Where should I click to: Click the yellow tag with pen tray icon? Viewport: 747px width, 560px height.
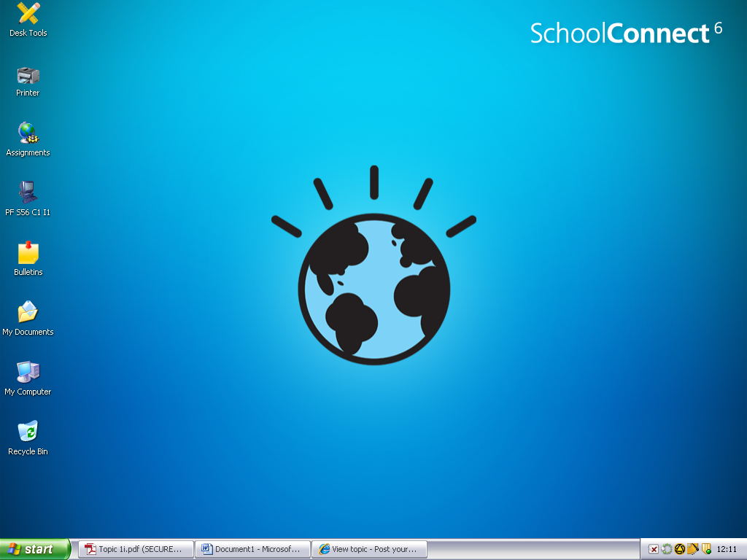click(692, 549)
